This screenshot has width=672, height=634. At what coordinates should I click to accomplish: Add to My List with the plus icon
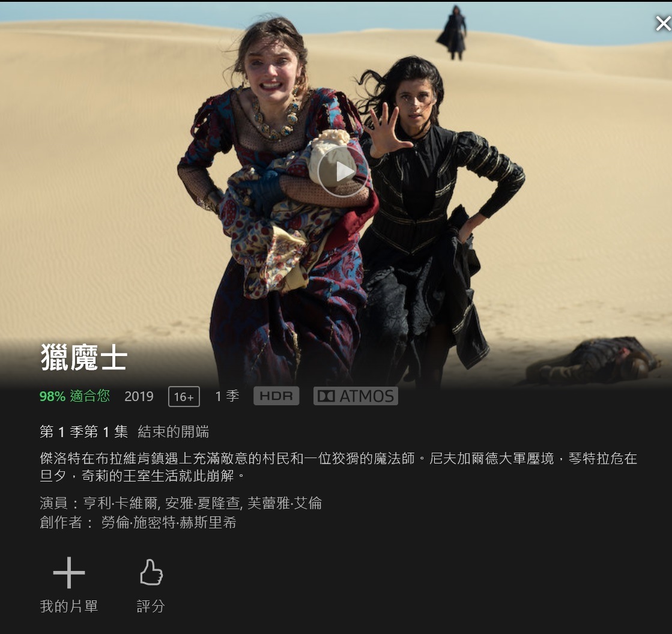69,573
